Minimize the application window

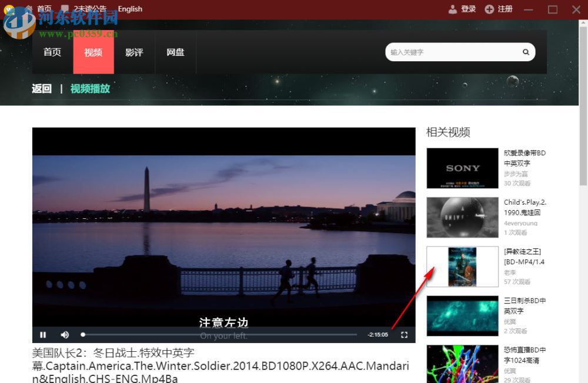529,9
